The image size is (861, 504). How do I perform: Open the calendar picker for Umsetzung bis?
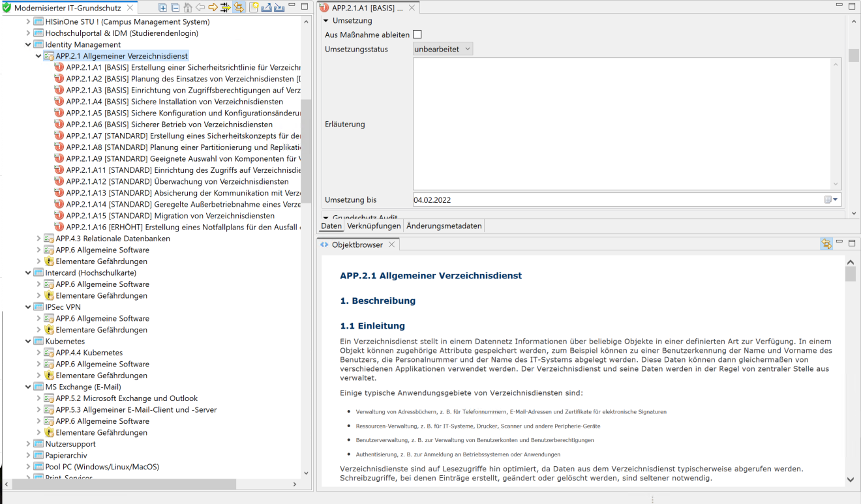(828, 200)
